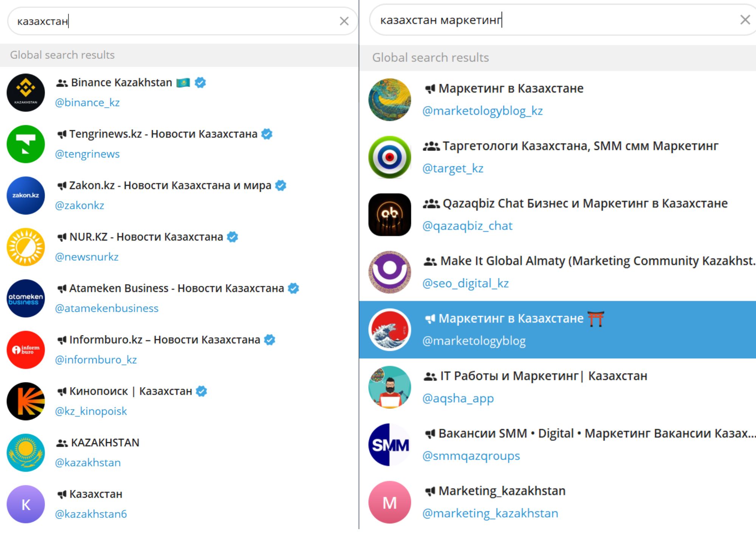Open the @marketologyblog_kz username link
This screenshot has height=534, width=756.
click(482, 111)
